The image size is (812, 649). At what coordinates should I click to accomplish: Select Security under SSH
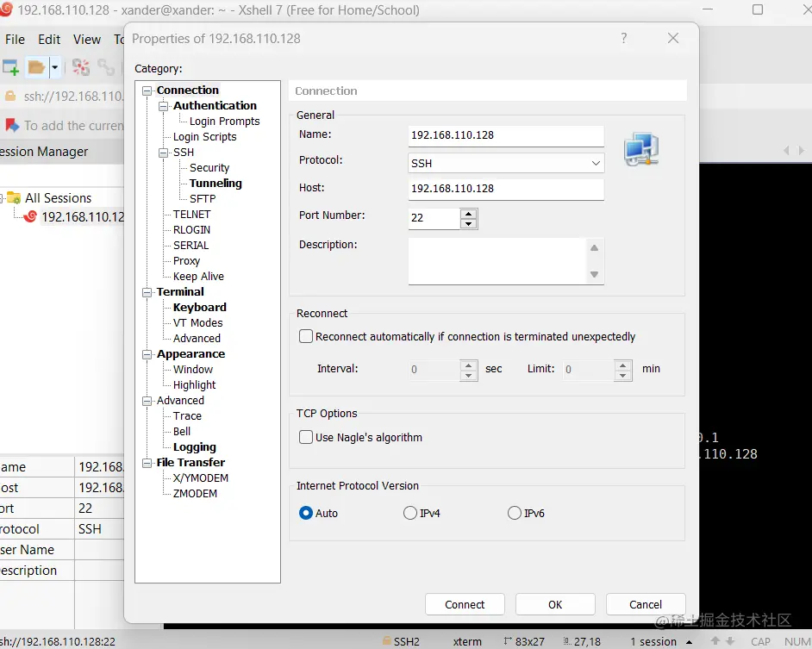coord(209,168)
